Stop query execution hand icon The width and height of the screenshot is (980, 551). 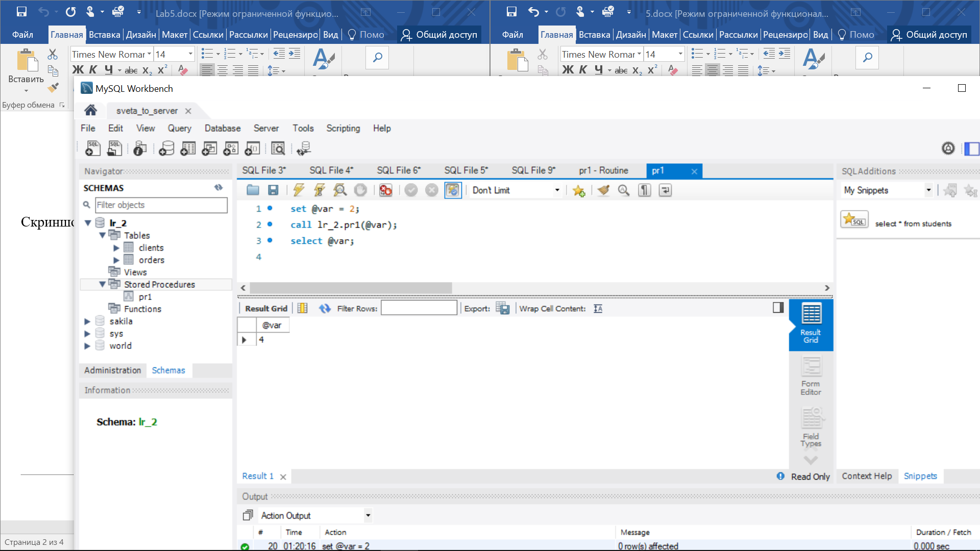(x=360, y=190)
